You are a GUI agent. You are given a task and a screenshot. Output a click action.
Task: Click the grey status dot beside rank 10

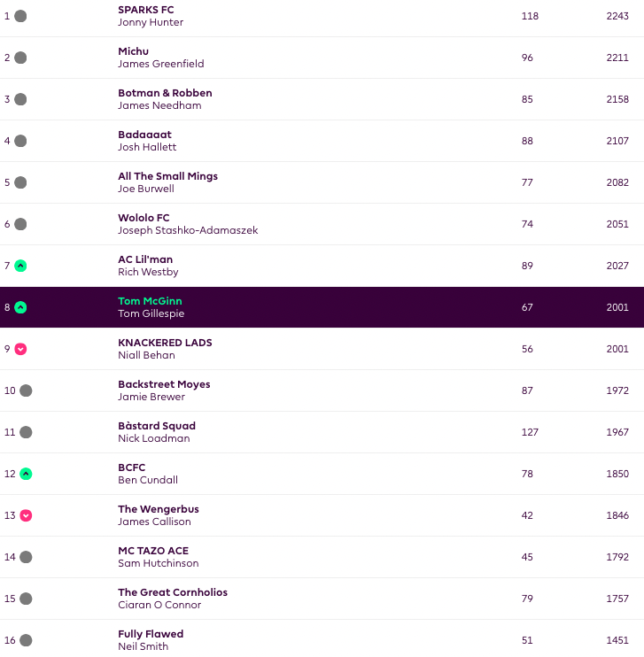click(x=26, y=390)
